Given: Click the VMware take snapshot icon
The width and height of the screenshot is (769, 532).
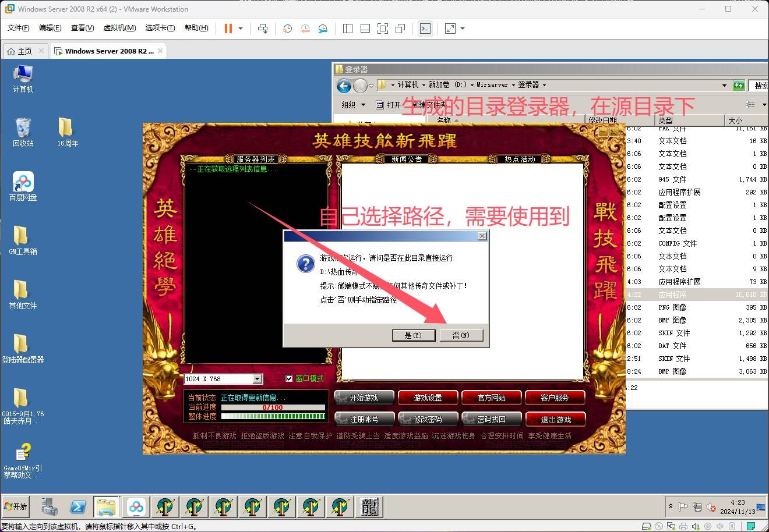Looking at the screenshot, I should [x=287, y=29].
